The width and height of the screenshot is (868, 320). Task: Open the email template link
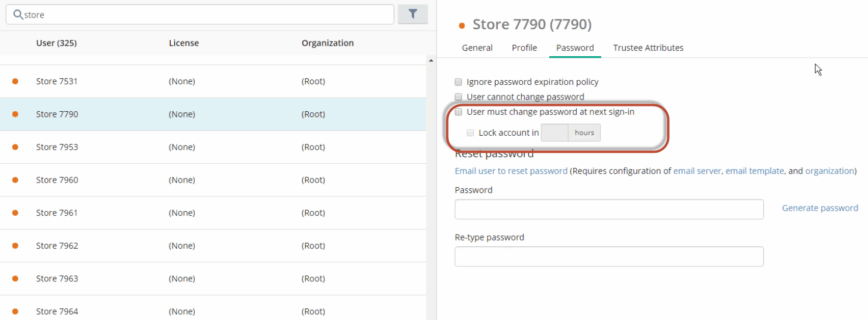point(755,171)
